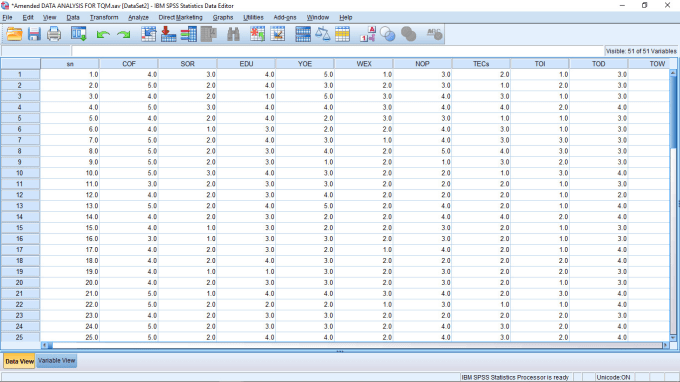Viewport: 680px width, 382px height.
Task: Open the View menu
Action: click(49, 17)
